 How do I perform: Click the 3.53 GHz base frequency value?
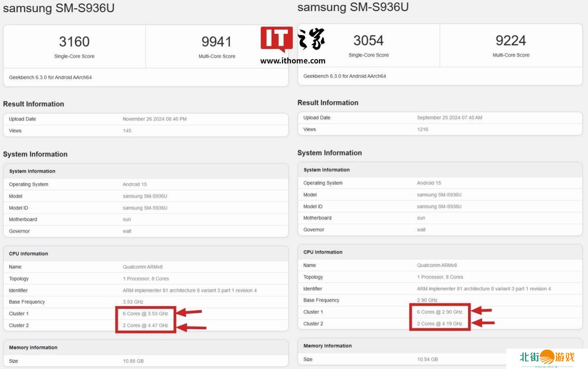coord(133,302)
